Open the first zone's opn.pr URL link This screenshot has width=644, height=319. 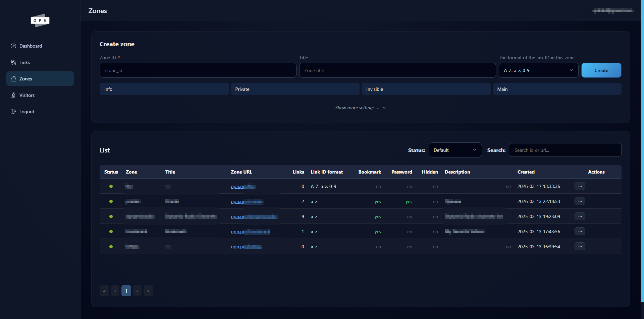243,186
